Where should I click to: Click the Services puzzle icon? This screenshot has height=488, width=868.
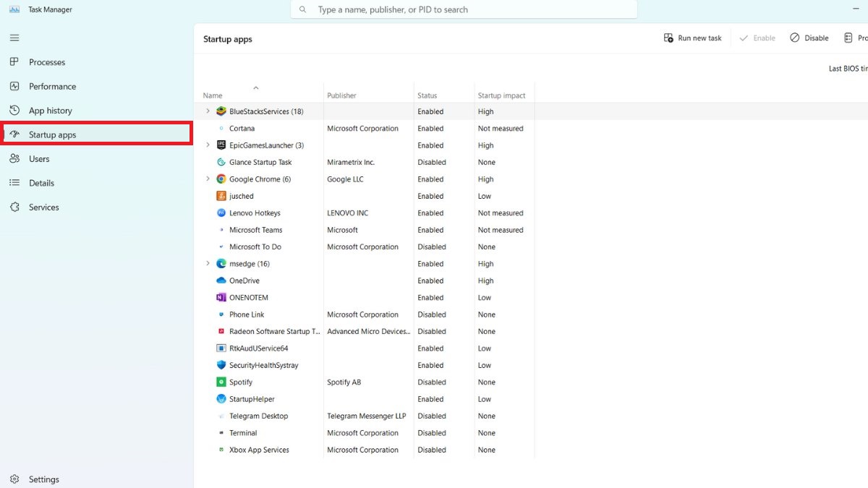point(14,207)
